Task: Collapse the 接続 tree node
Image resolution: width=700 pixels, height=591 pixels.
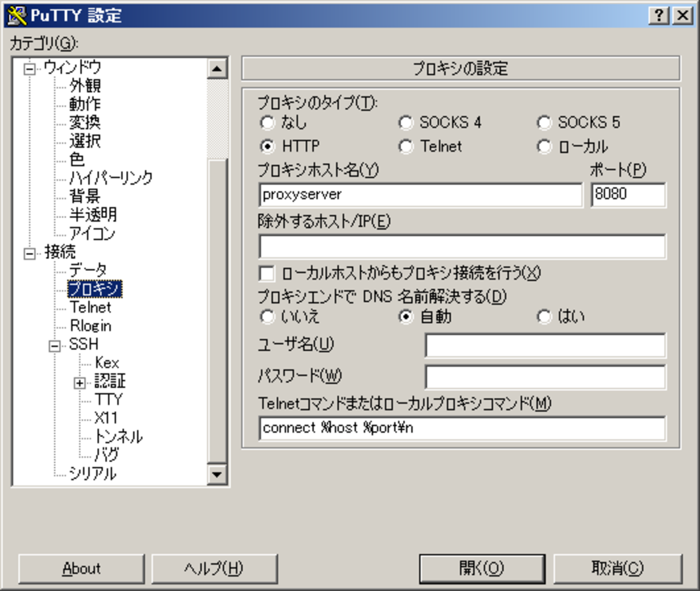Action: (x=30, y=253)
